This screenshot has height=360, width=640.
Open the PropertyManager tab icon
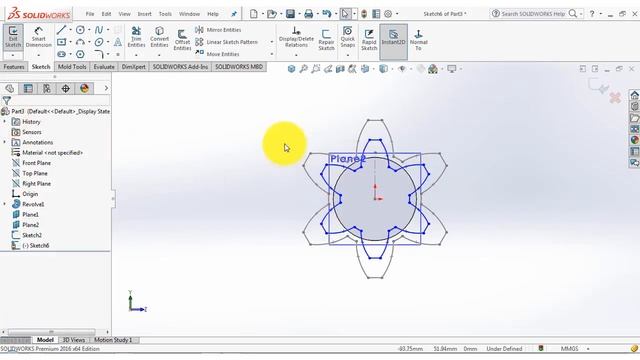(x=28, y=89)
